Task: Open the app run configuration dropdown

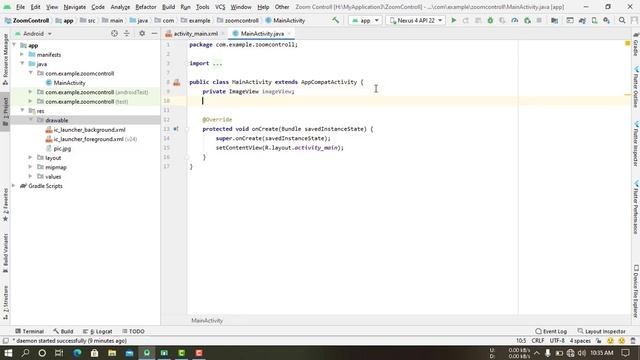Action: click(365, 20)
